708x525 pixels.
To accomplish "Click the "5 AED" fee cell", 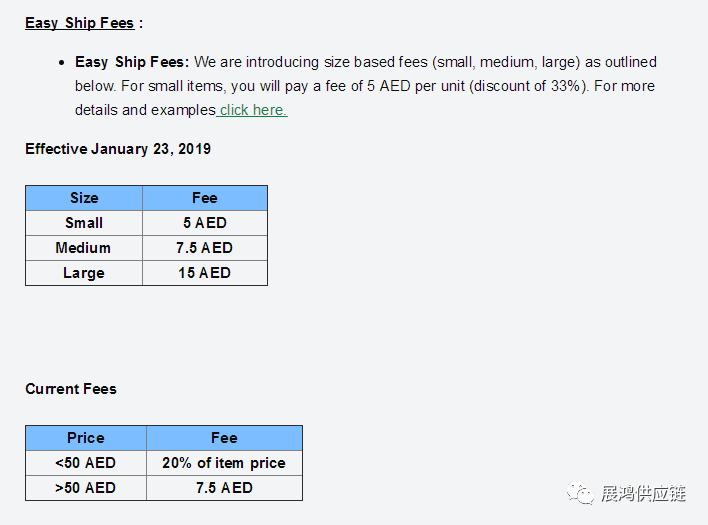I will pyautogui.click(x=205, y=223).
